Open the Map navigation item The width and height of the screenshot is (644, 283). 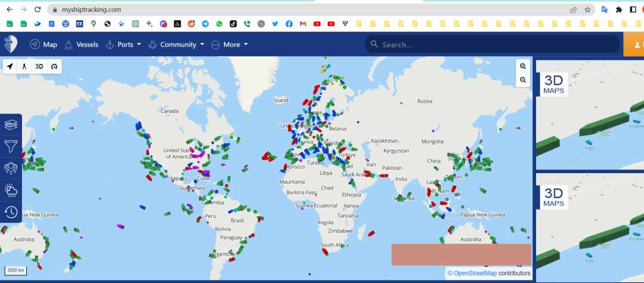(x=44, y=44)
